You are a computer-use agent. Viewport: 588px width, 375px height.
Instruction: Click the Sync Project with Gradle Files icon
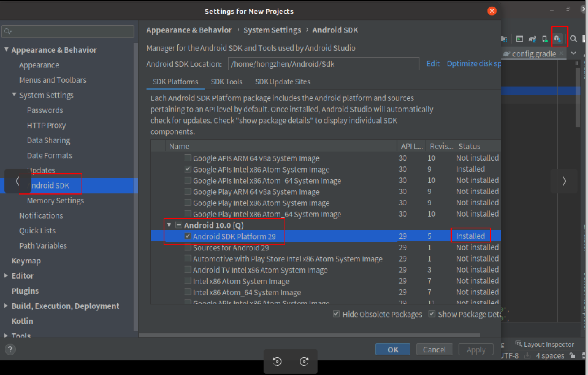531,38
